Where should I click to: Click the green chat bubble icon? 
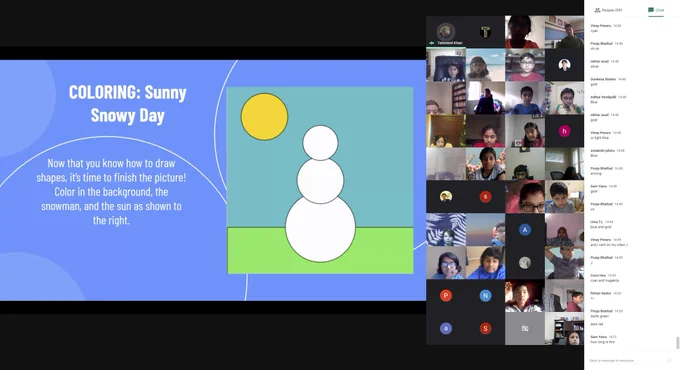pyautogui.click(x=651, y=10)
